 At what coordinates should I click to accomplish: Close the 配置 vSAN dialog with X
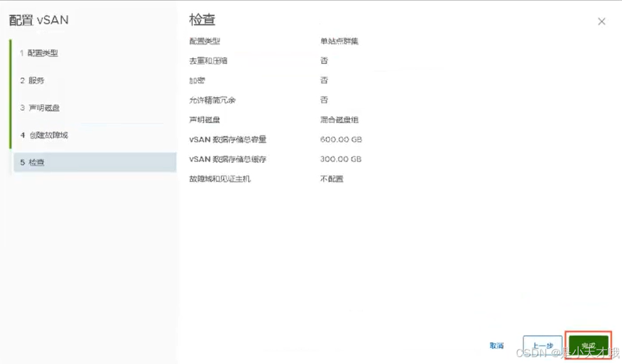(x=601, y=21)
